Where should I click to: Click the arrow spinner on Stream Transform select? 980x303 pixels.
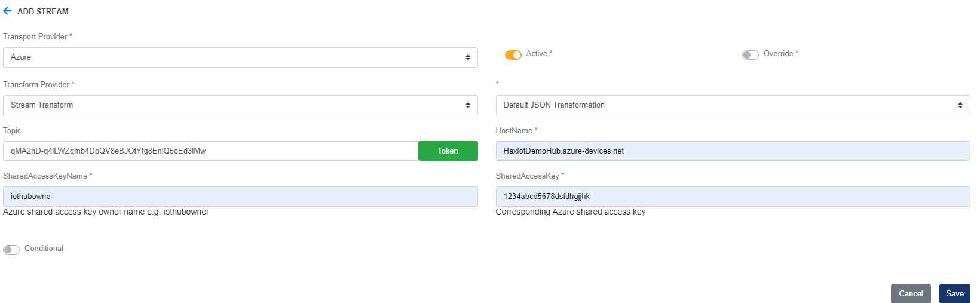[x=468, y=105]
